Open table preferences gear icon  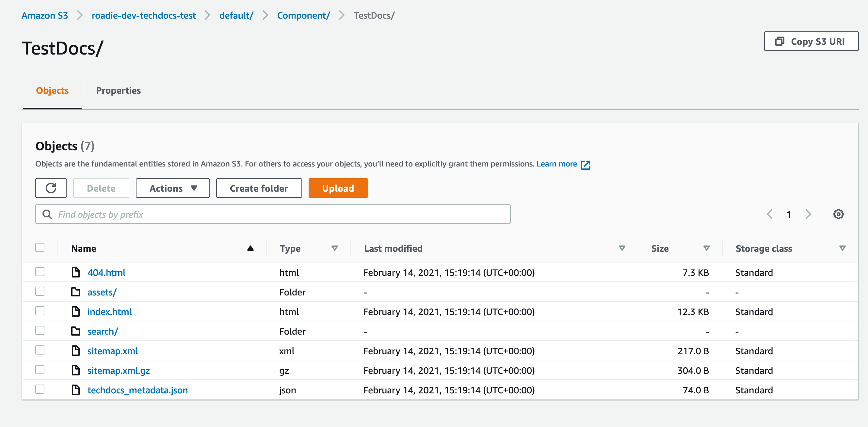[838, 214]
